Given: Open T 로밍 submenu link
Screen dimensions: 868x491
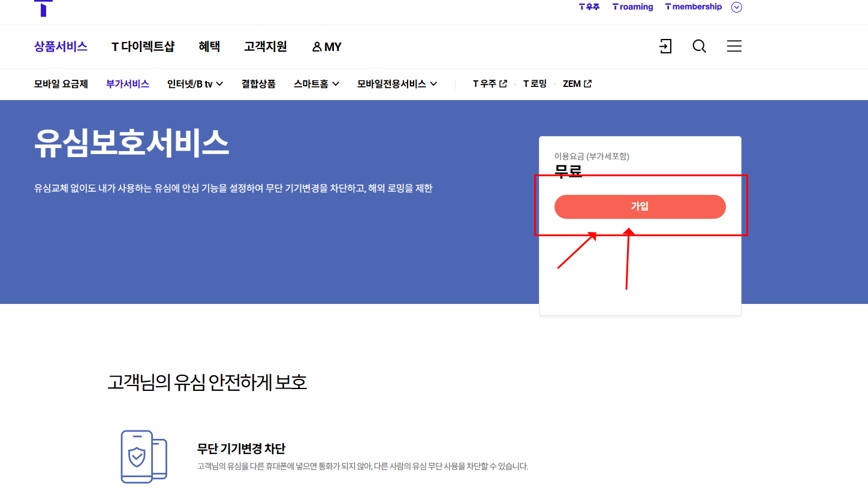Looking at the screenshot, I should tap(535, 84).
